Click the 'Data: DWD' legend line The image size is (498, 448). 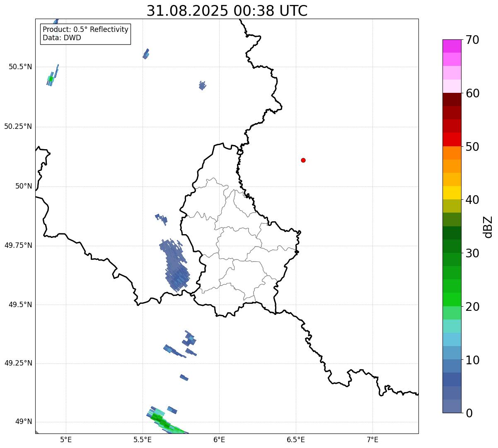62,38
